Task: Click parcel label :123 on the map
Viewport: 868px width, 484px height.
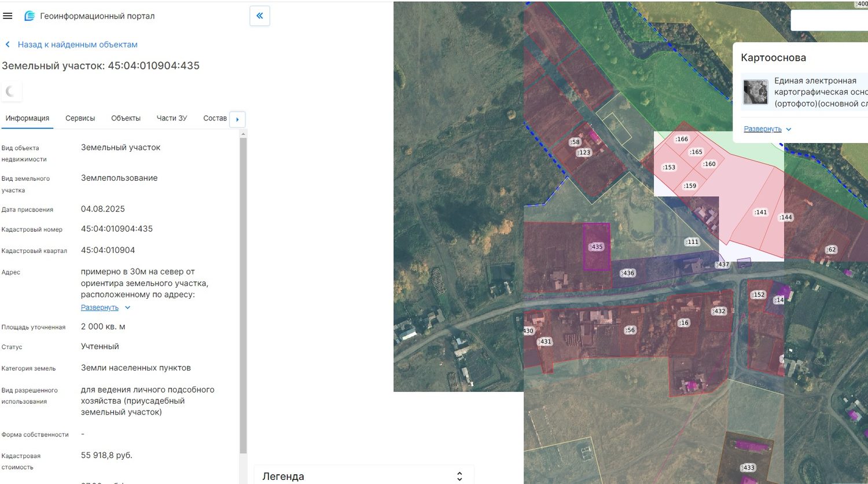Action: pyautogui.click(x=584, y=153)
